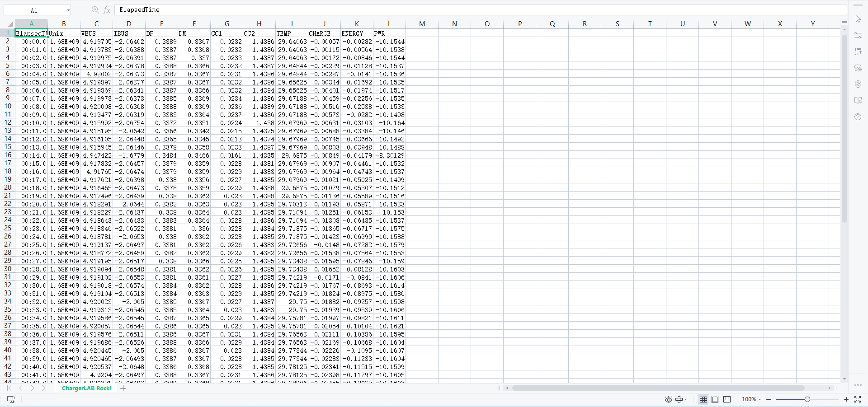The width and height of the screenshot is (868, 407).
Task: Select column L header
Action: click(389, 24)
